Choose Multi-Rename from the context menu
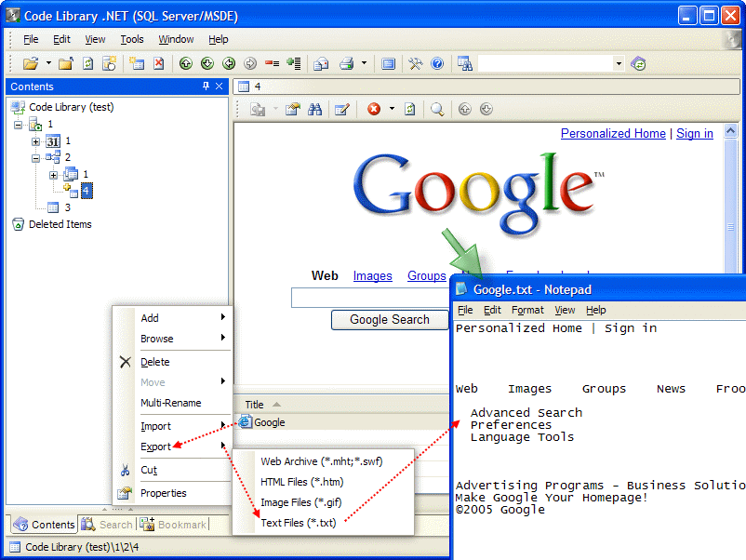 click(x=172, y=403)
